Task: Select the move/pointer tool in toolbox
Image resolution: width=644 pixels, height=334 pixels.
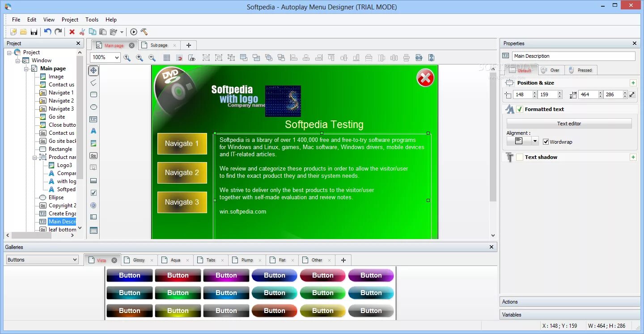Action: (93, 70)
